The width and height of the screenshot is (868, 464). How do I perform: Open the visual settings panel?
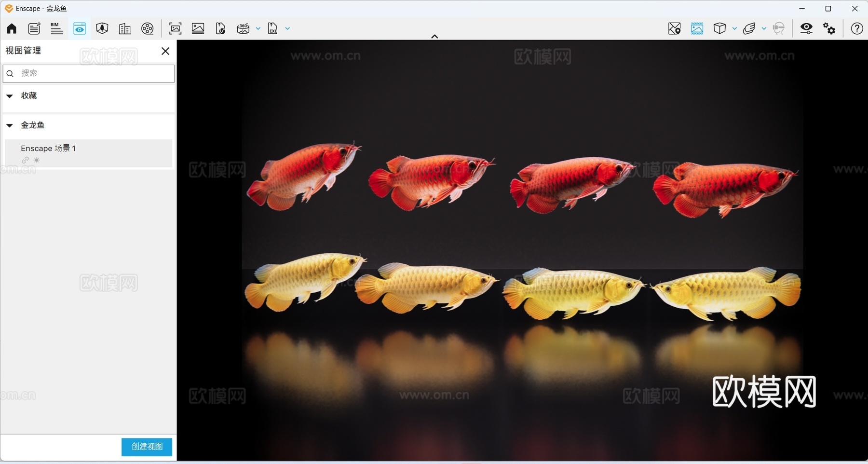coord(807,28)
